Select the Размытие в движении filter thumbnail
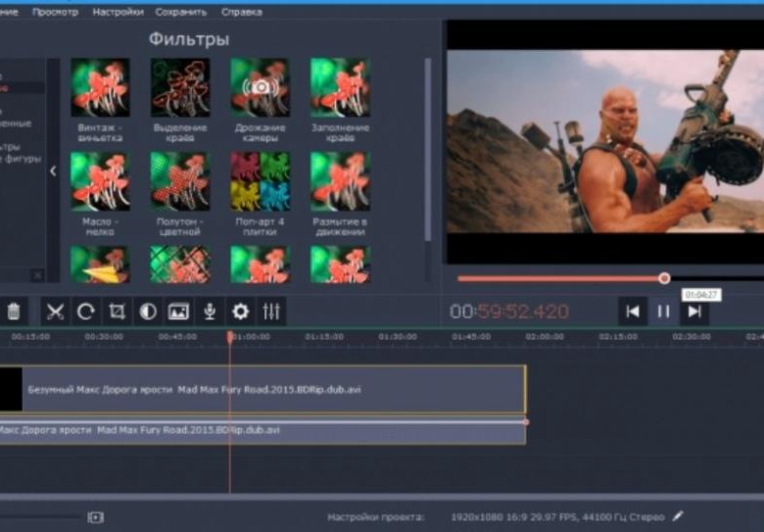Screen dimensions: 764x532 pos(340,181)
